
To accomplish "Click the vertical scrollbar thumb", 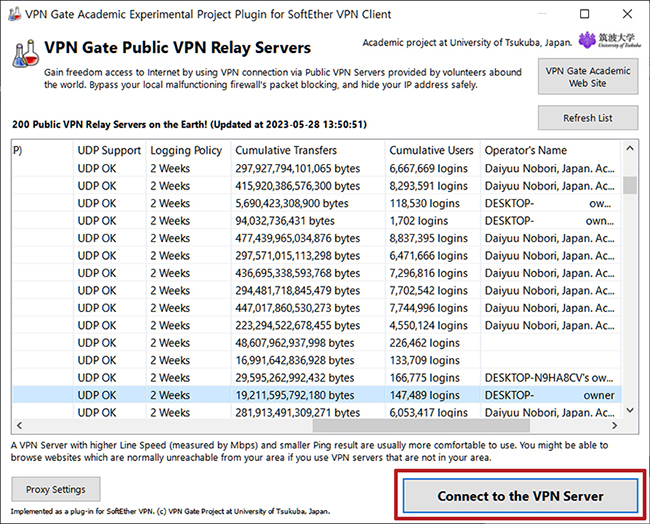I will coord(630,185).
